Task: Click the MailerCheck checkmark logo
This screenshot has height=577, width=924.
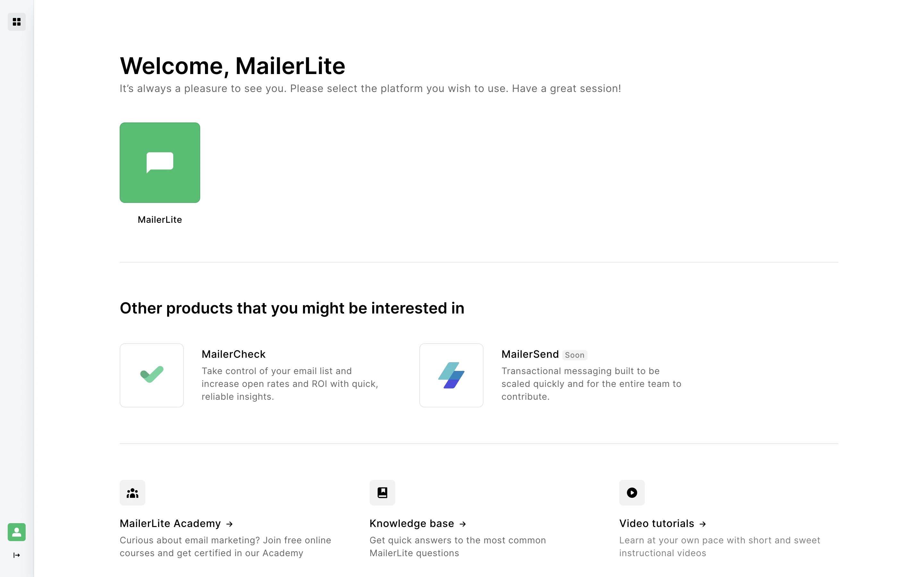Action: 151,375
